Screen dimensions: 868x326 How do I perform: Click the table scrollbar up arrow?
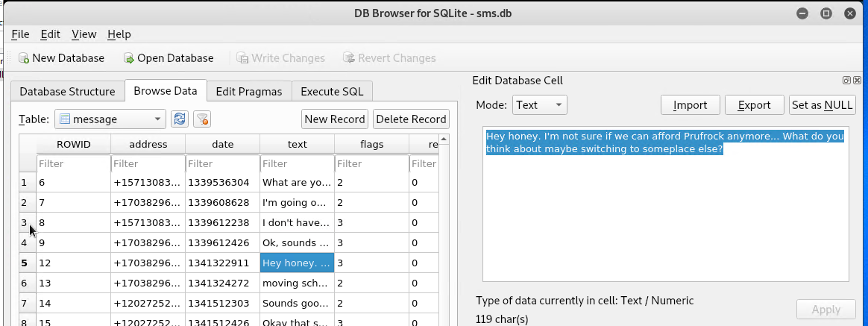[444, 139]
